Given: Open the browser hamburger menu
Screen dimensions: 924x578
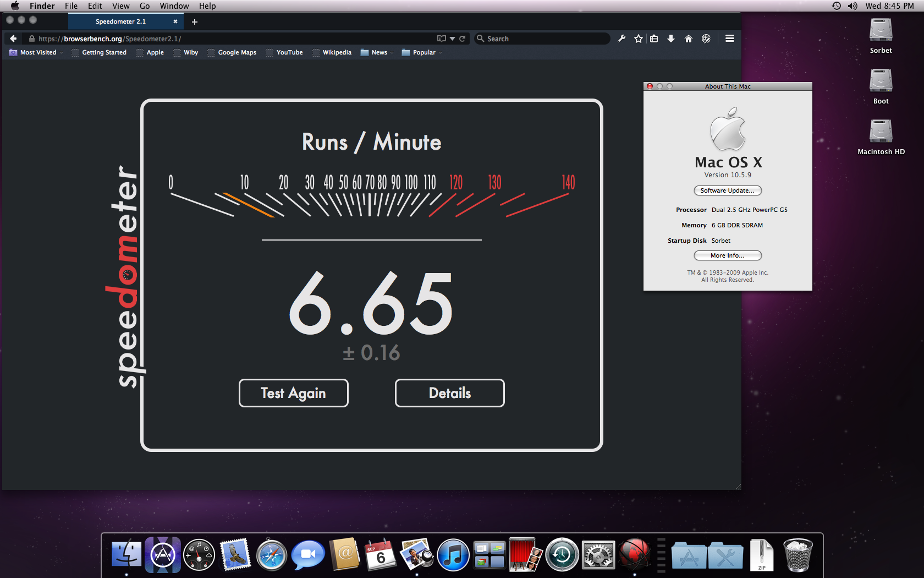Looking at the screenshot, I should click(730, 39).
